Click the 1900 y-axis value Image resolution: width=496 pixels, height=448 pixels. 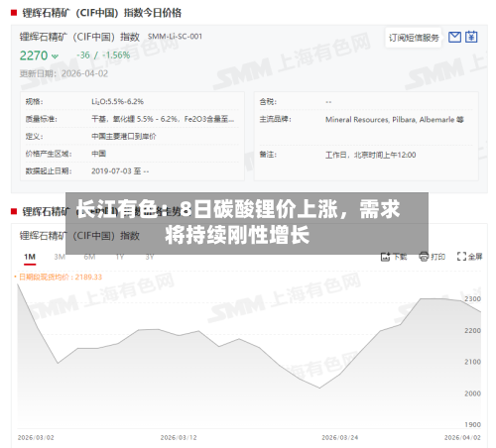coord(472,424)
